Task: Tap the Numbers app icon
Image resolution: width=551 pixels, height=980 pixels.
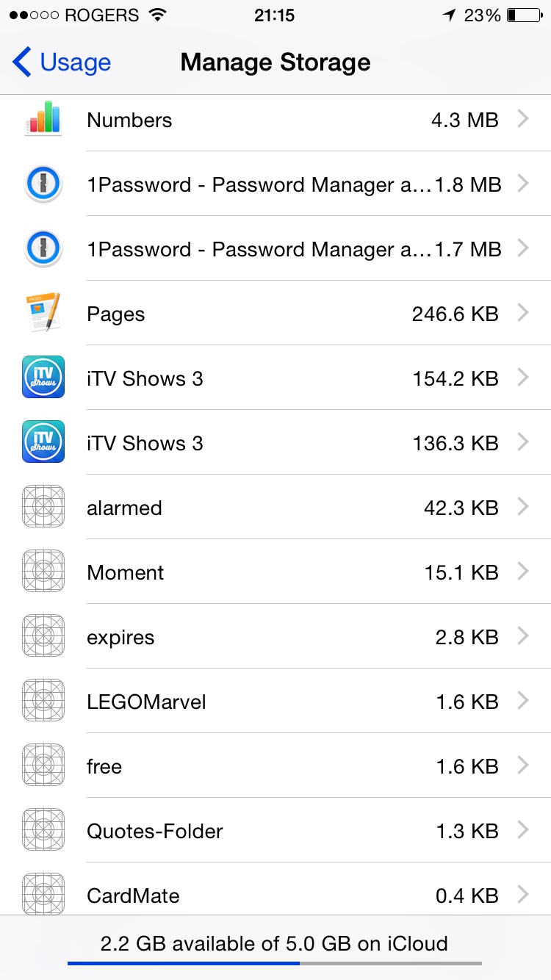Action: point(43,120)
